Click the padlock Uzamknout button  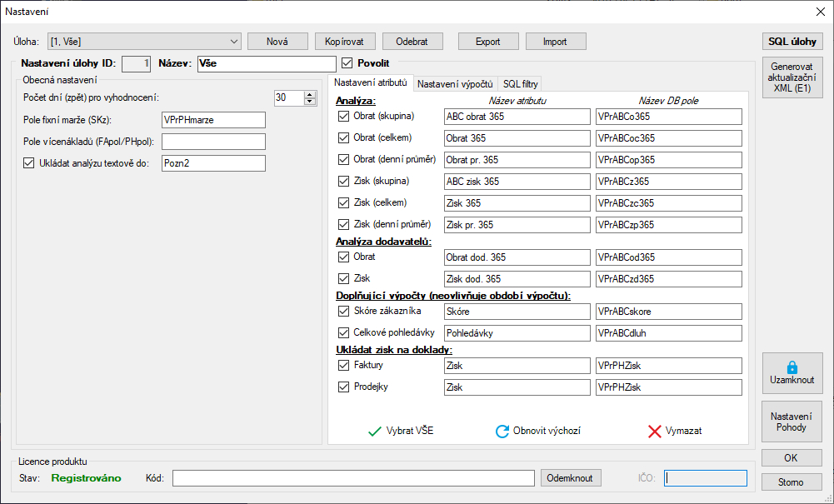[792, 372]
